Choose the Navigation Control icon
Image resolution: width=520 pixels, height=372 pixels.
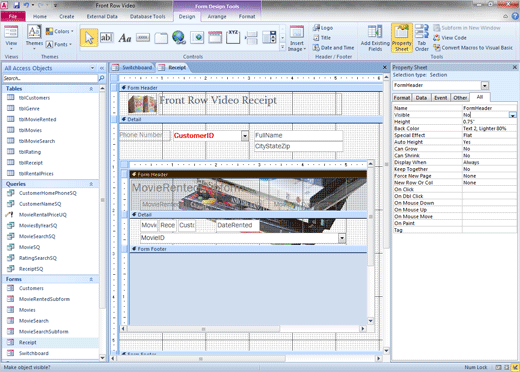(215, 37)
